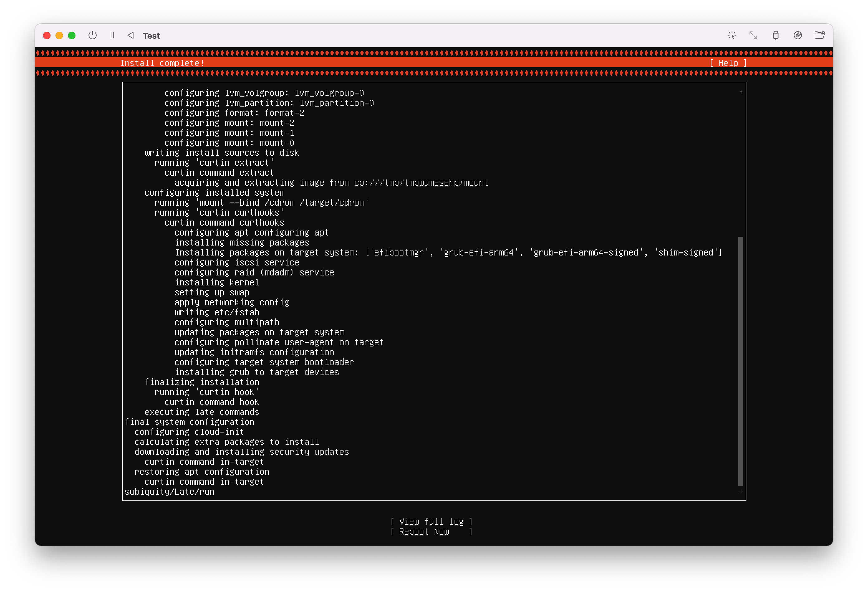Click the Install complete! header text
The width and height of the screenshot is (868, 592).
[162, 63]
